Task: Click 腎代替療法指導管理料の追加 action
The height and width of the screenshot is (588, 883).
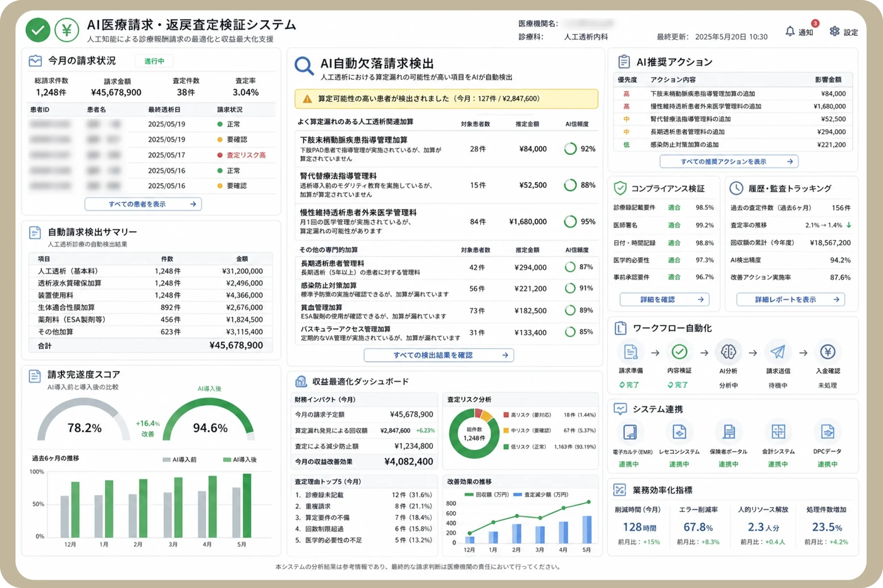Action: coord(733,119)
